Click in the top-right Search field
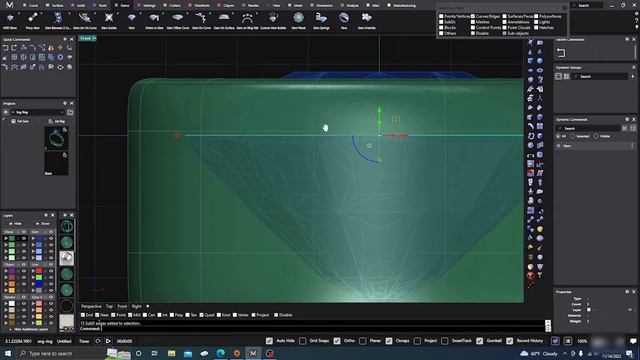 tap(588, 5)
